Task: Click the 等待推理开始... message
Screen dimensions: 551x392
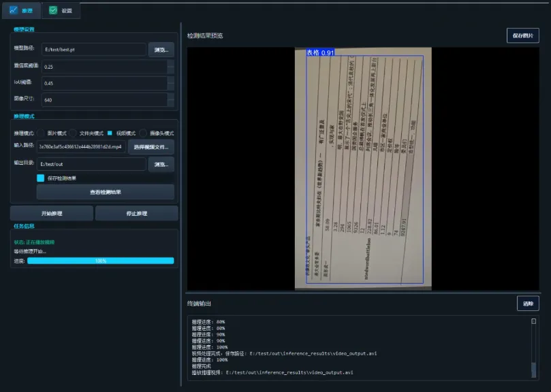Action: click(30, 251)
